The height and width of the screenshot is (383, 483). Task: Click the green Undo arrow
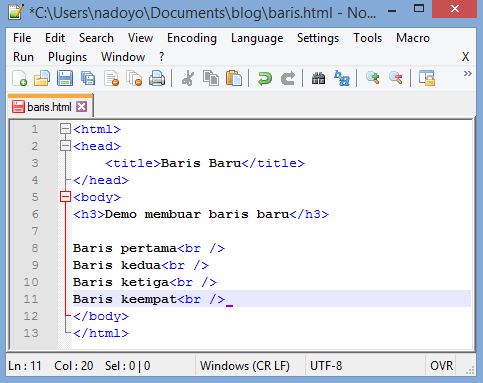tap(265, 79)
